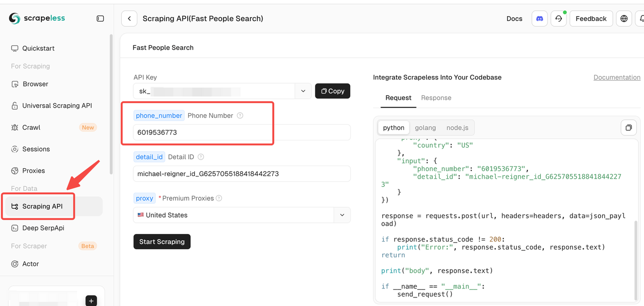Copy the API key
This screenshot has width=644, height=306.
pos(333,91)
